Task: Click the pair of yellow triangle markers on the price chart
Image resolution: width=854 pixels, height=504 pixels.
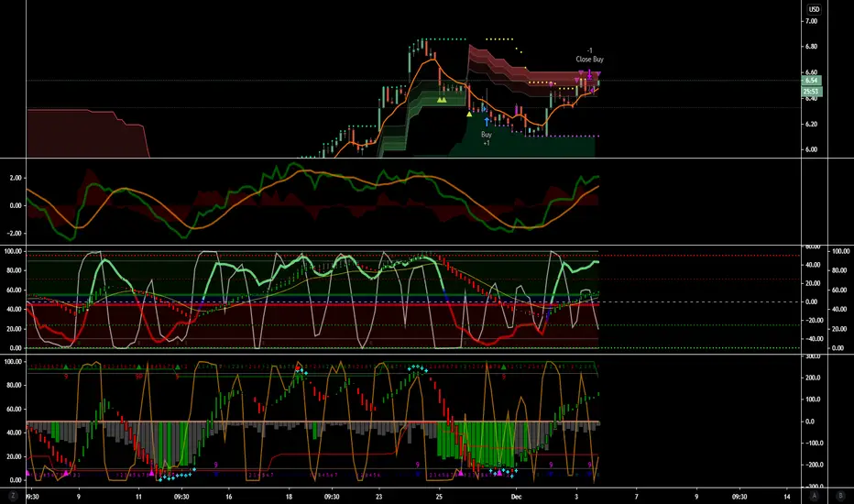Action: [442, 100]
